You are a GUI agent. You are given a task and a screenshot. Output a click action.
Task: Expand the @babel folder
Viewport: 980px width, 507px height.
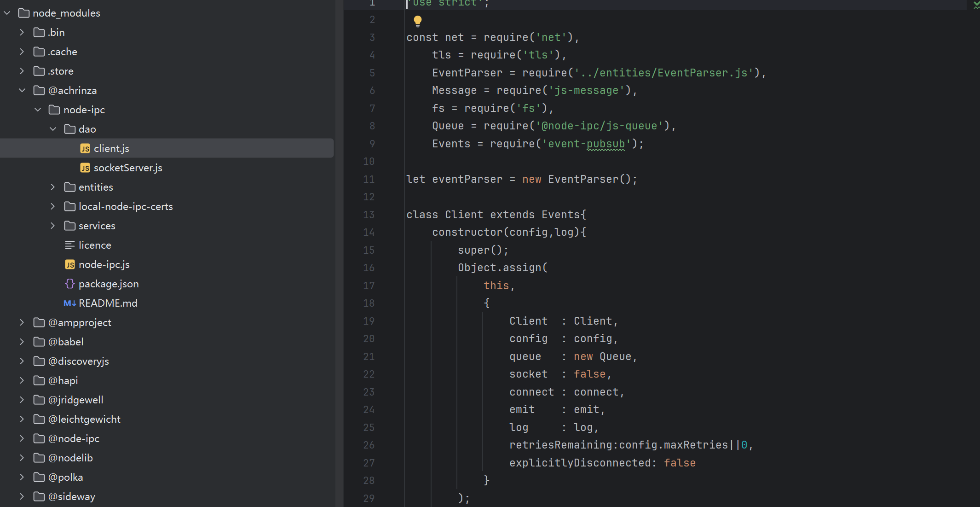pyautogui.click(x=22, y=342)
